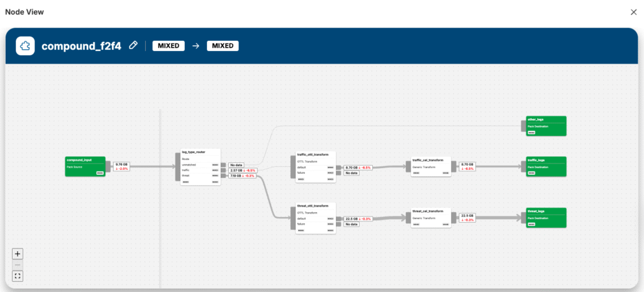
Task: Zoom in with the plus button
Action: (18, 254)
